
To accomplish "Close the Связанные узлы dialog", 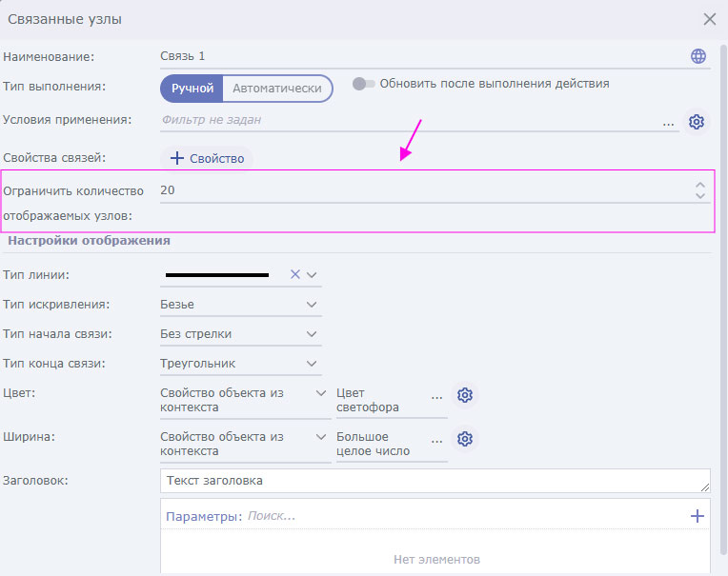I will [x=710, y=19].
